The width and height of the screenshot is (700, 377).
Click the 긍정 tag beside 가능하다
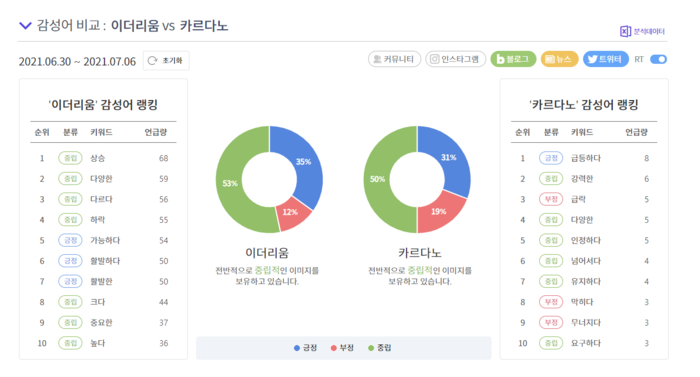(71, 240)
